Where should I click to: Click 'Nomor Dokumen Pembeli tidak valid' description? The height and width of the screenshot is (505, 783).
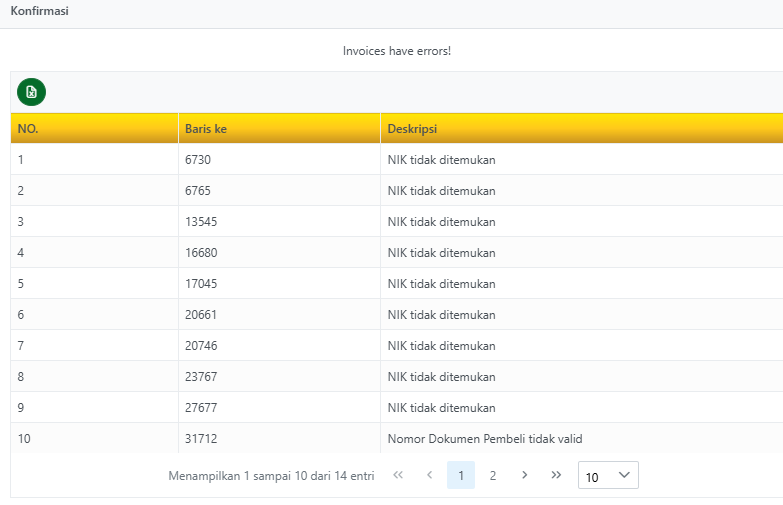485,439
